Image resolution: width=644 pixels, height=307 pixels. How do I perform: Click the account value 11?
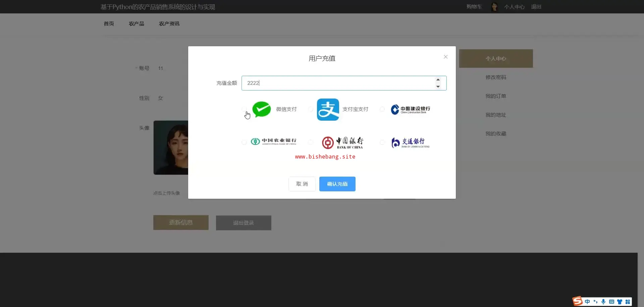[x=161, y=68]
